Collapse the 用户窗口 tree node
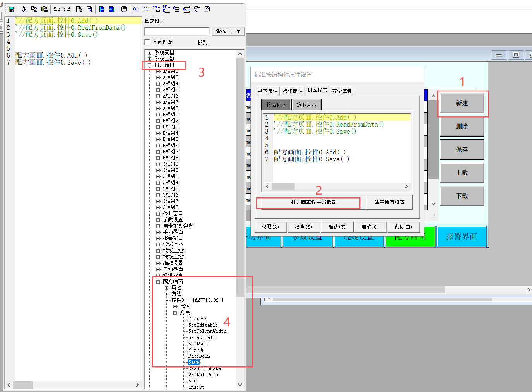This screenshot has width=532, height=392. click(x=150, y=65)
